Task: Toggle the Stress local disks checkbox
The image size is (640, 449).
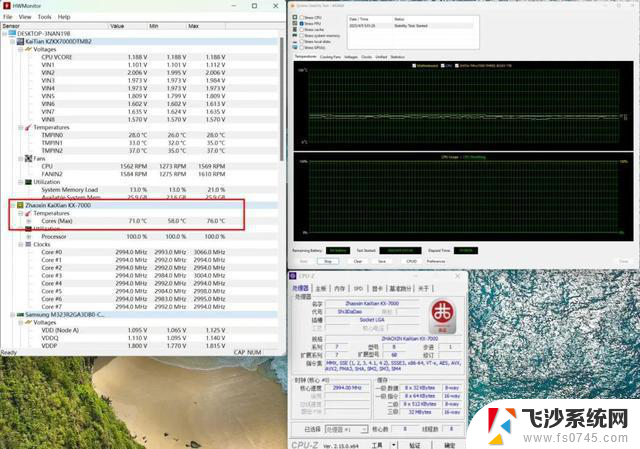Action: coord(302,41)
